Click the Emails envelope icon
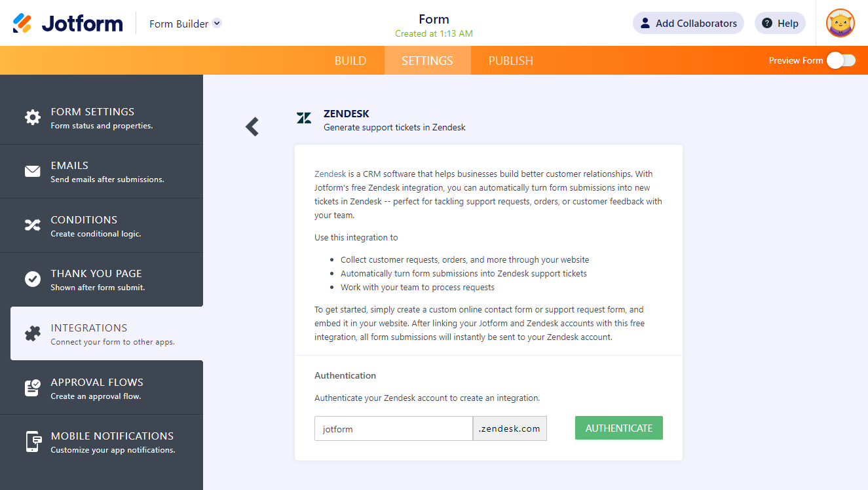This screenshot has width=868, height=490. pyautogui.click(x=33, y=172)
